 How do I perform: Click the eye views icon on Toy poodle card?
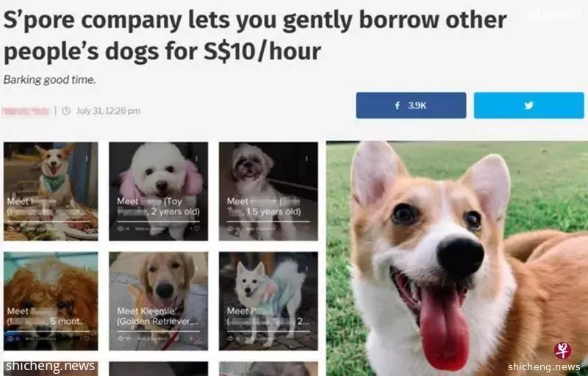(121, 228)
